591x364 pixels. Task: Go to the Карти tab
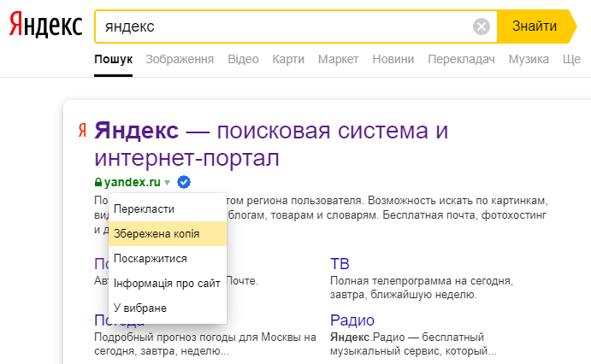(288, 59)
